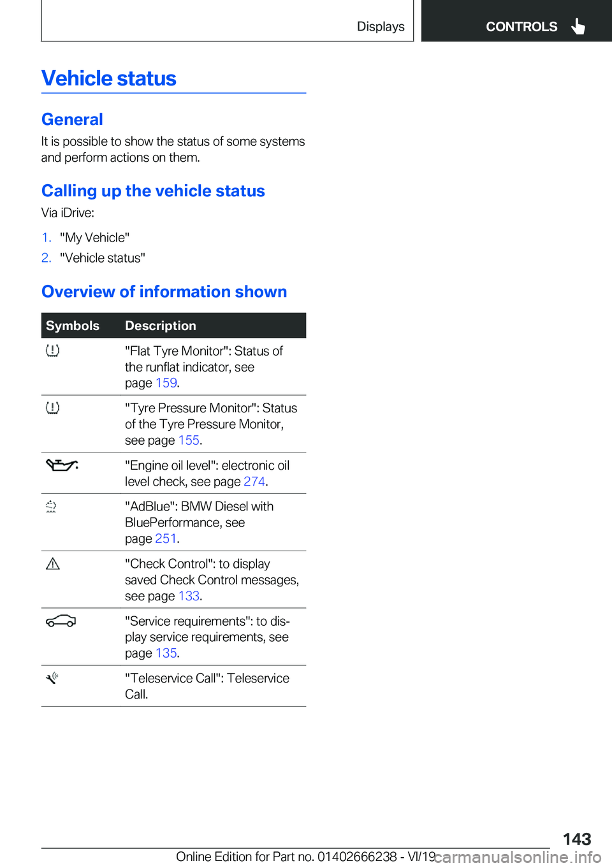Follow page 274 link for oil level check
This screenshot has height=868, width=612.
coord(254,482)
